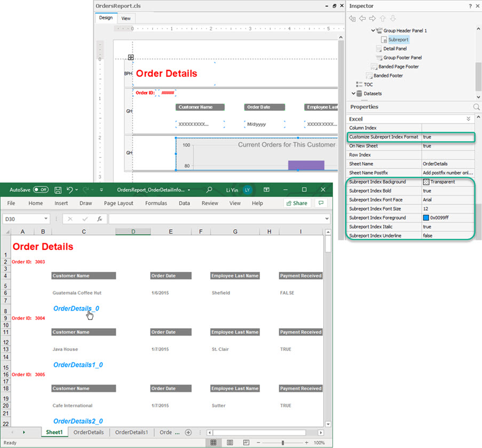Screen dimensions: 482x448
Task: Click the Ribbon Display Options icon
Action: (266, 190)
